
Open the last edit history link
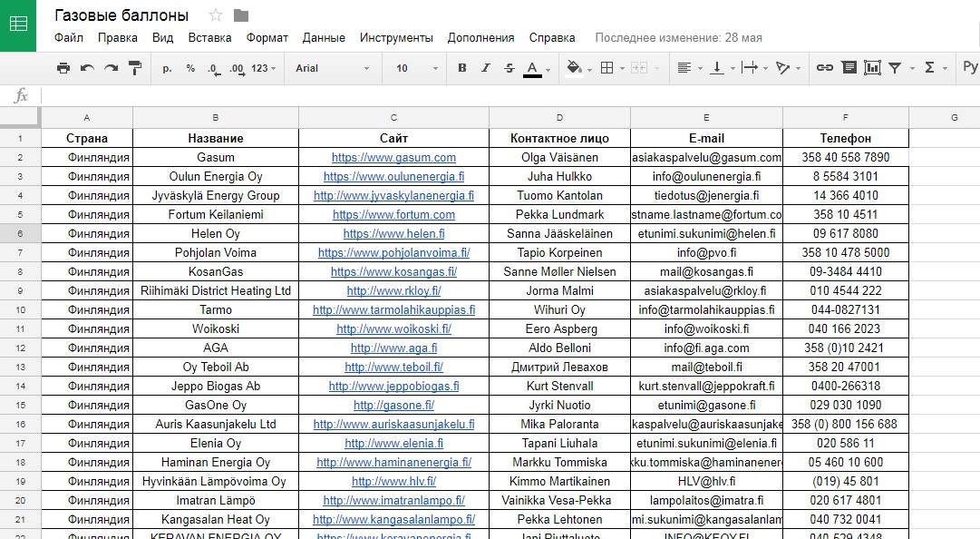(x=678, y=37)
